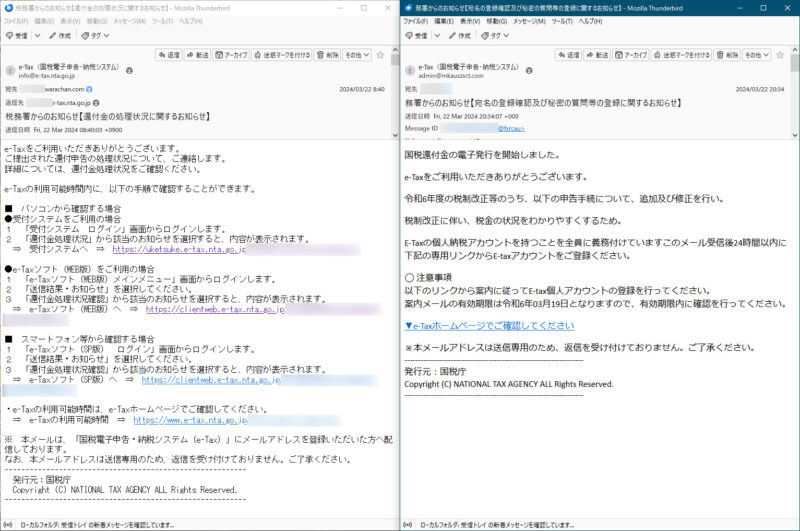Open the ファイル menu in left window
800x531 pixels.
coord(17,21)
